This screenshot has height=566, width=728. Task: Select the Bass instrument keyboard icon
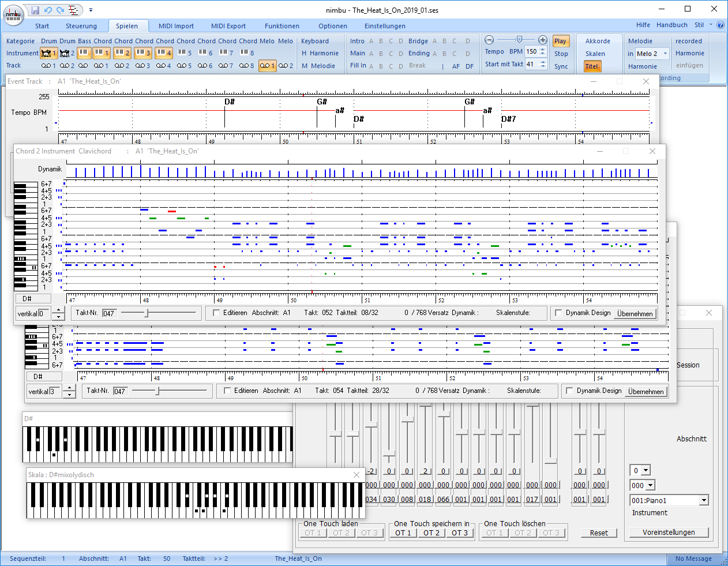click(x=84, y=53)
